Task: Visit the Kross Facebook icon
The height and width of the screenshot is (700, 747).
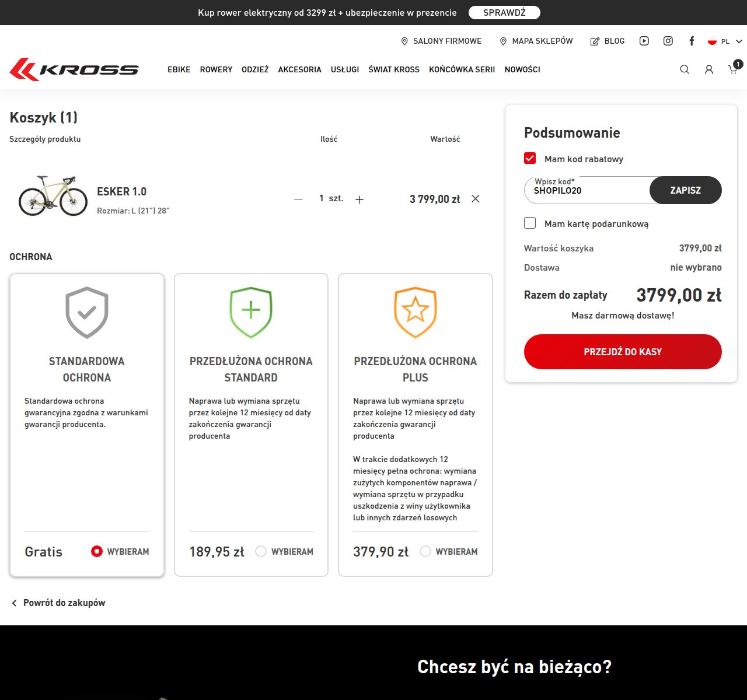Action: click(x=692, y=41)
